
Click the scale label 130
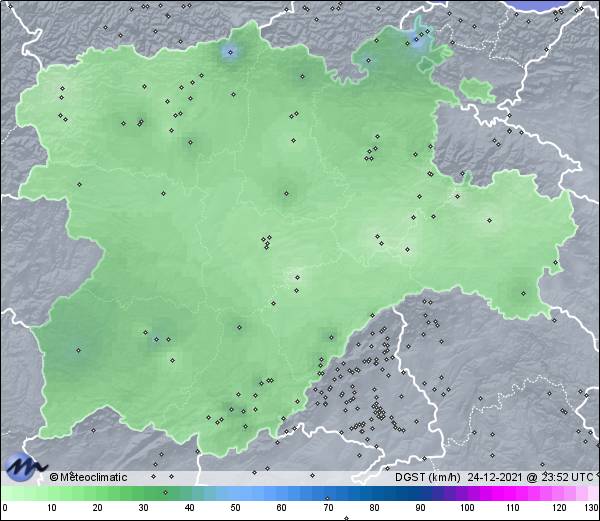point(592,508)
